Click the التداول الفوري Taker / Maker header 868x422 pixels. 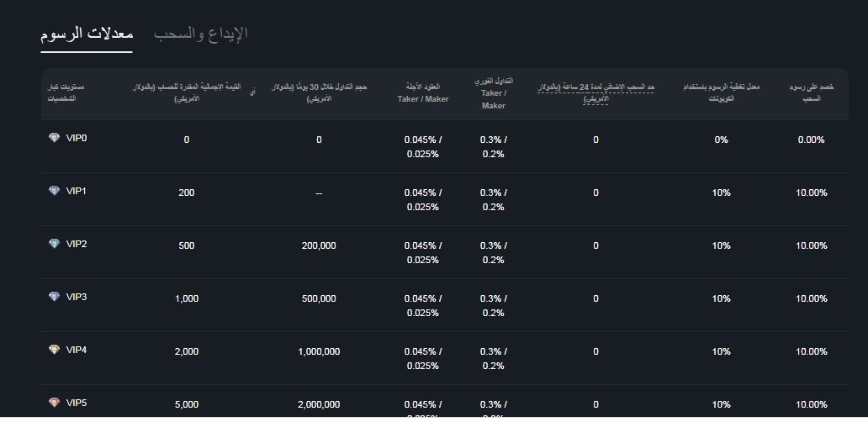coord(493,93)
